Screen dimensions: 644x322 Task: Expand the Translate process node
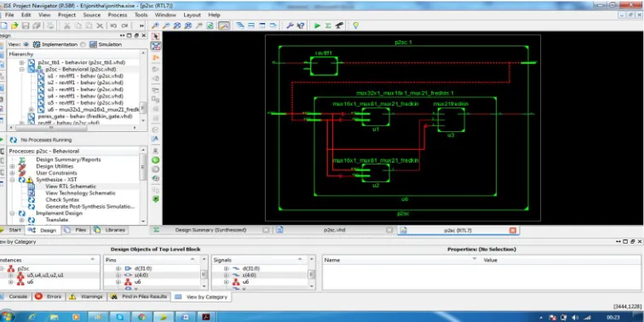[22, 220]
